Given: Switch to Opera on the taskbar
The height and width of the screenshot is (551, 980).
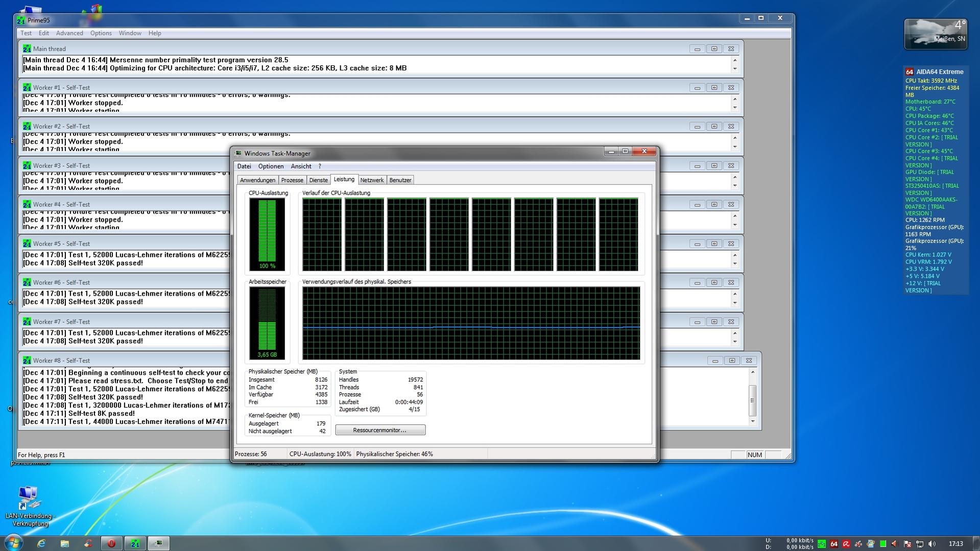Looking at the screenshot, I should pyautogui.click(x=111, y=543).
